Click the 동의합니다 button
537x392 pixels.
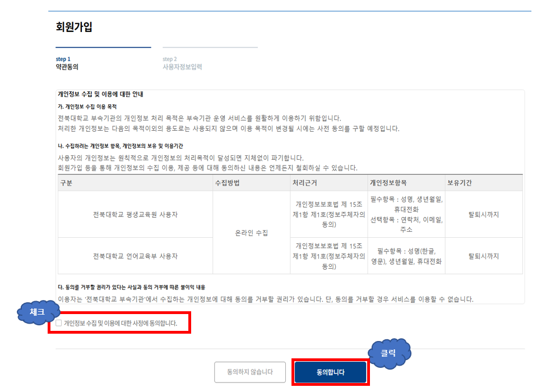(x=331, y=372)
